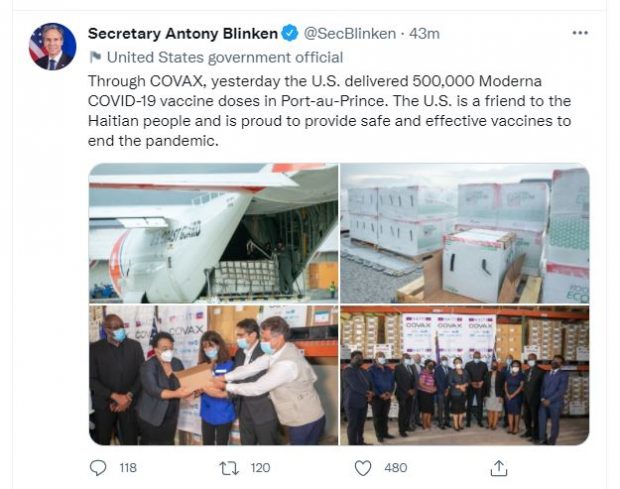Click the 118 reply count

point(128,468)
